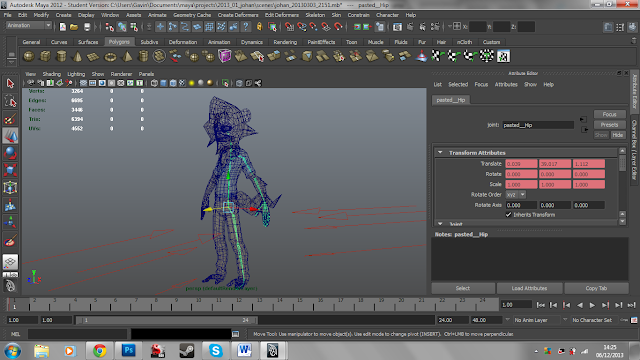
Task: Open the viewport Shading menu
Action: click(x=51, y=74)
